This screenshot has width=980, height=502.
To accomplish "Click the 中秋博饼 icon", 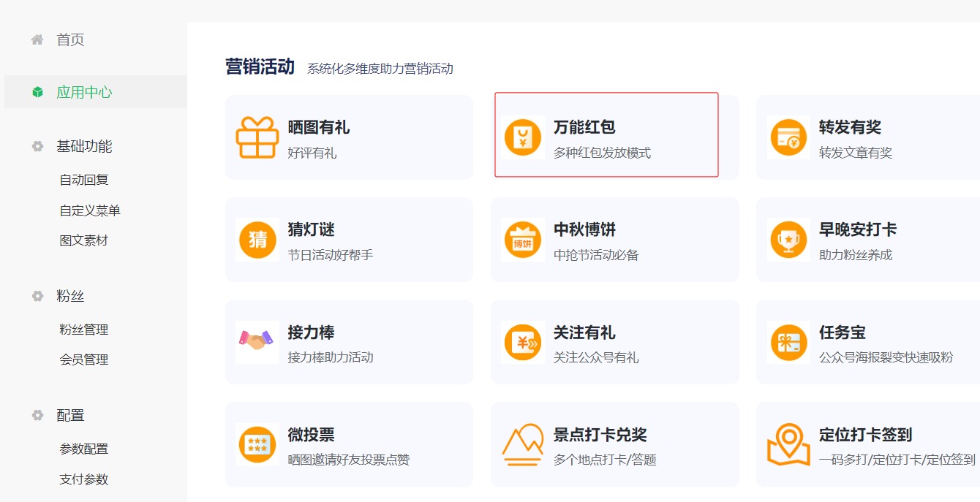I will click(x=523, y=239).
